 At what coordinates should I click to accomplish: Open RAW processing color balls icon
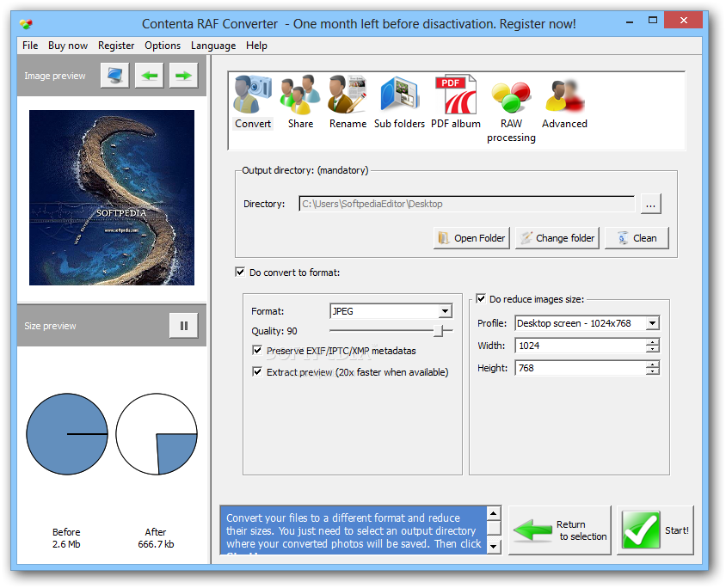(x=511, y=97)
